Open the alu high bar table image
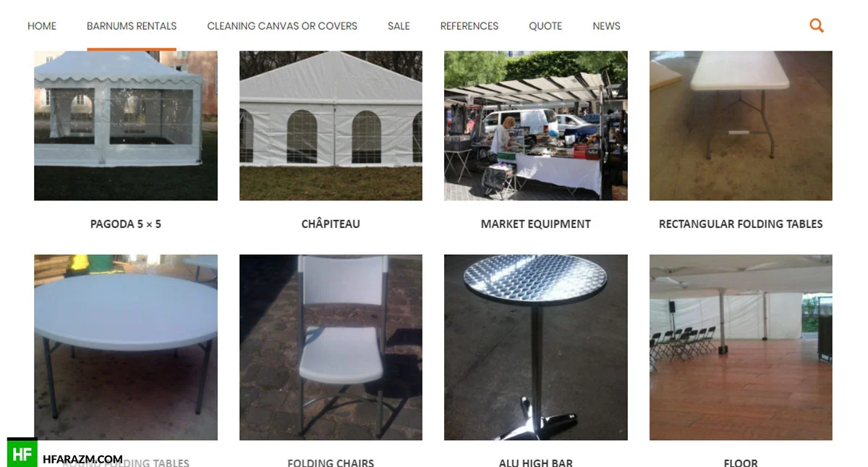The width and height of the screenshot is (868, 467). pyautogui.click(x=536, y=348)
